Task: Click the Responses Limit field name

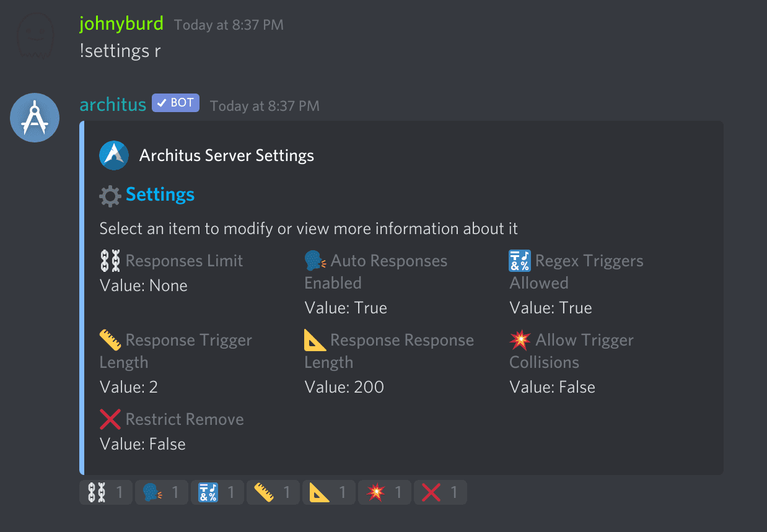Action: click(184, 261)
